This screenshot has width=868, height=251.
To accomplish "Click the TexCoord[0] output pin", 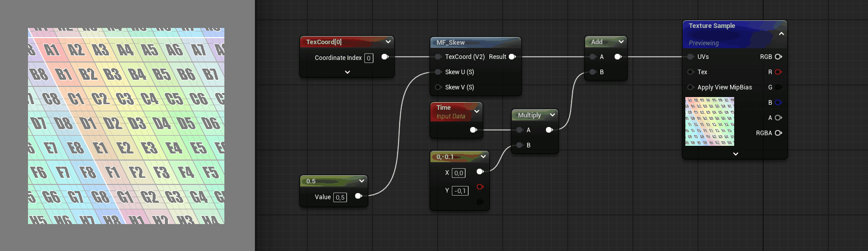I will click(x=385, y=57).
